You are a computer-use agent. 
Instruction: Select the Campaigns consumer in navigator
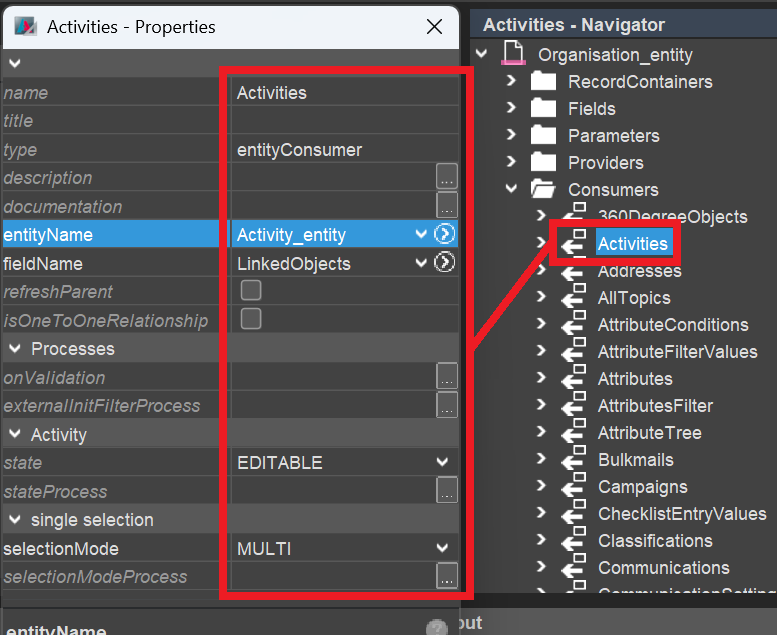[642, 487]
